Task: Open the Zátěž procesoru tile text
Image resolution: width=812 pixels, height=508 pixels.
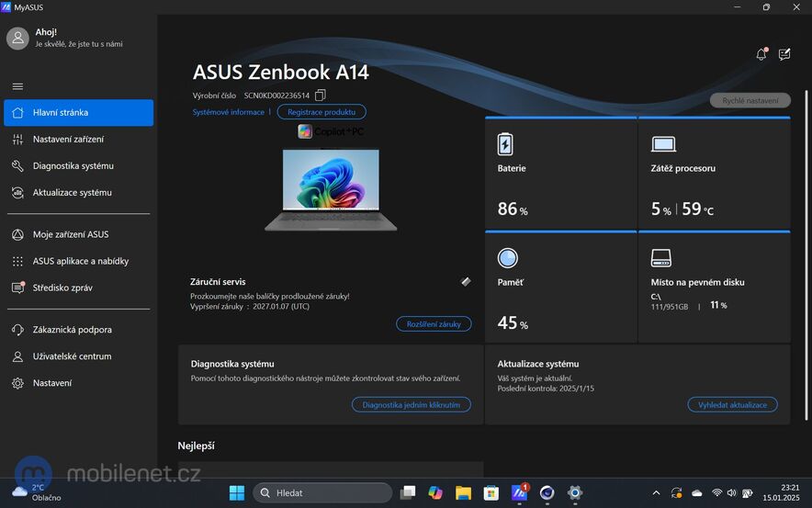Action: coord(683,168)
